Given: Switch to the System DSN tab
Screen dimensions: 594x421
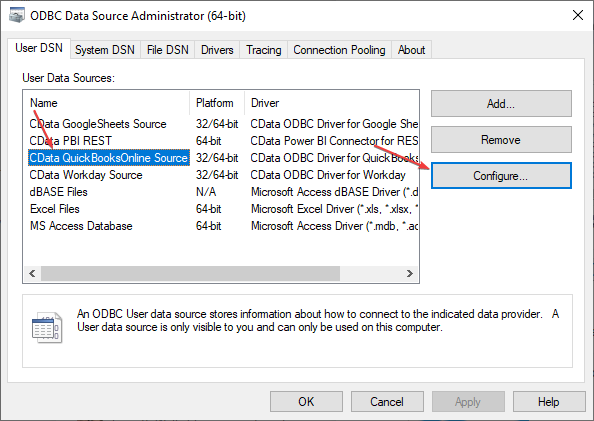Looking at the screenshot, I should coord(105,50).
